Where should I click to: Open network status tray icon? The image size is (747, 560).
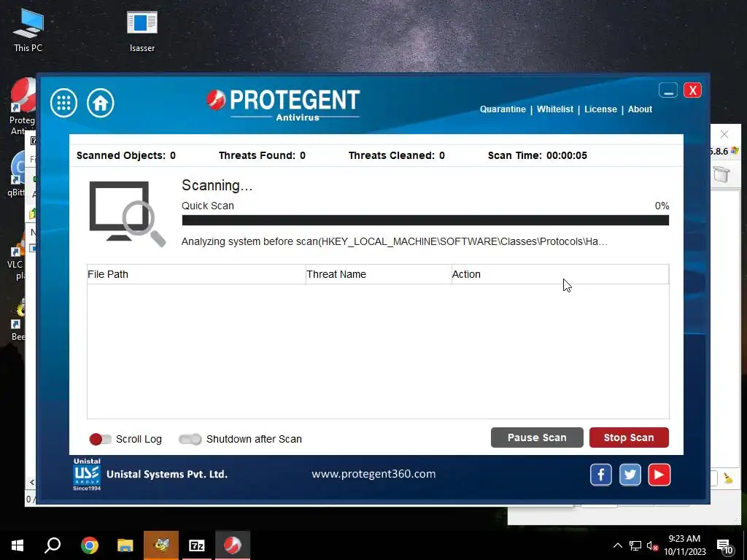[x=635, y=545]
